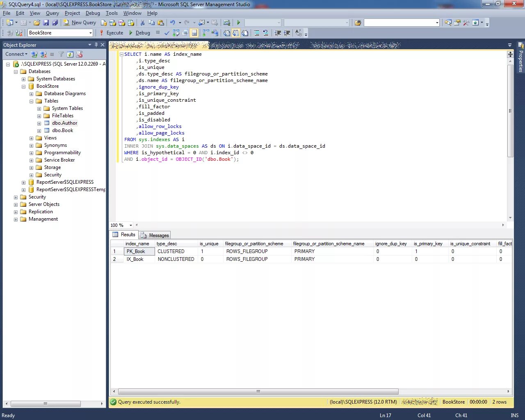The image size is (525, 420).
Task: Click the Save All icon
Action: pos(55,23)
